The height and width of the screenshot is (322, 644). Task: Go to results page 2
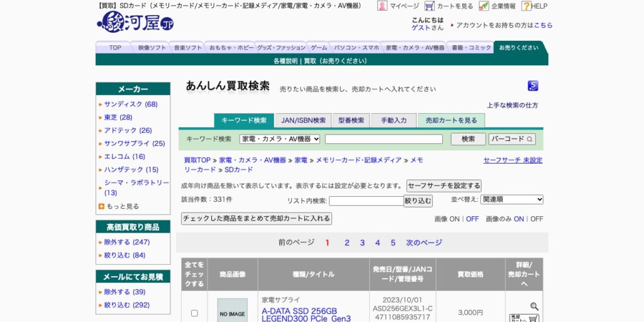tap(347, 243)
